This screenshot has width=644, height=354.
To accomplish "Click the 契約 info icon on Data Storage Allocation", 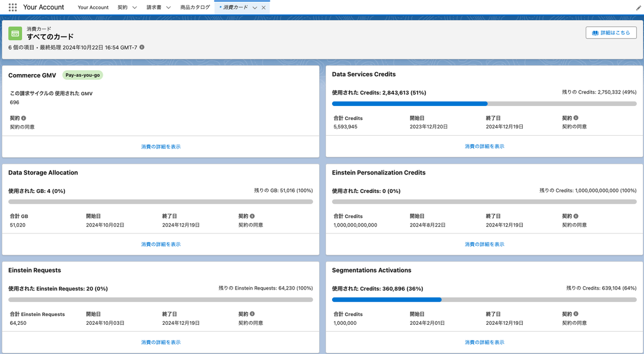I will tap(252, 215).
